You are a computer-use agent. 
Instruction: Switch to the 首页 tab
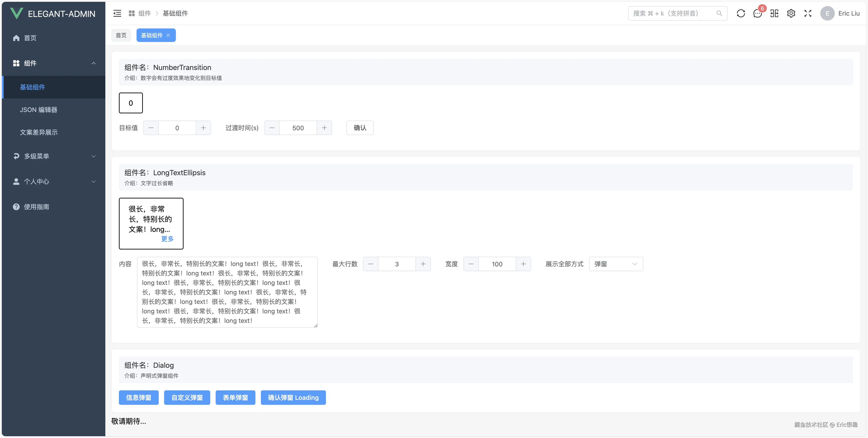pyautogui.click(x=121, y=35)
